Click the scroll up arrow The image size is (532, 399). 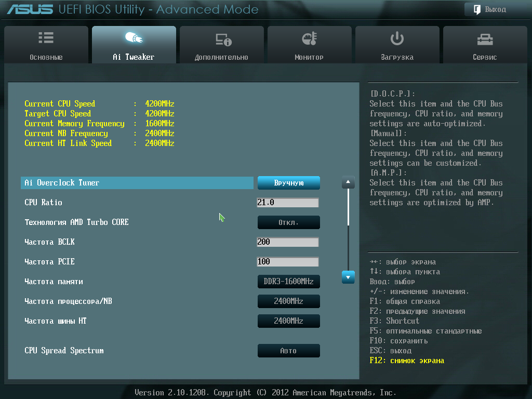pyautogui.click(x=348, y=182)
